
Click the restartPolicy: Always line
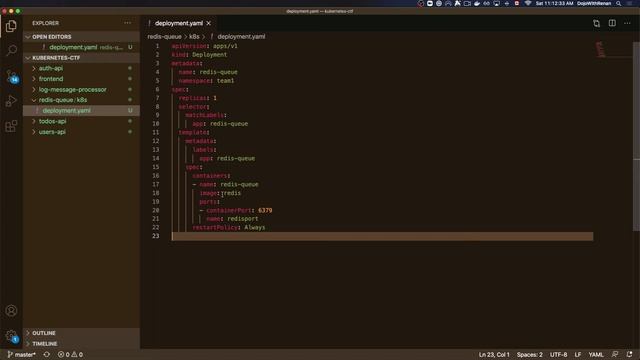click(x=229, y=228)
